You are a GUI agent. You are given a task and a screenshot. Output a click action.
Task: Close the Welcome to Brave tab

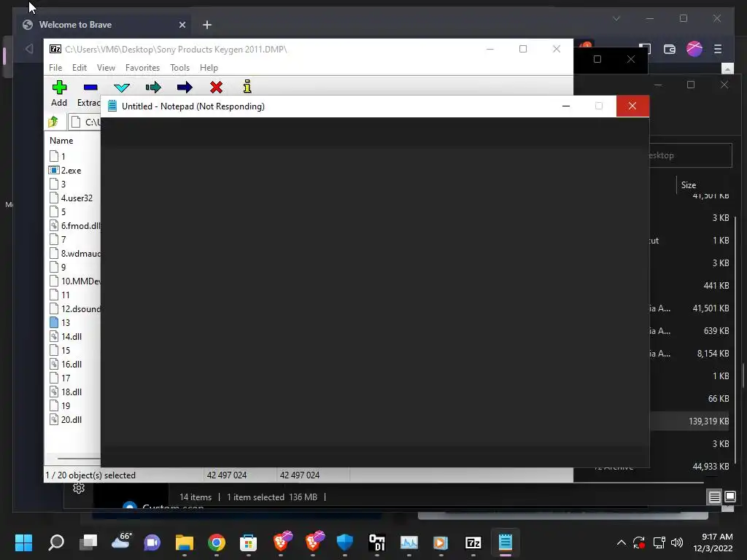tap(182, 25)
